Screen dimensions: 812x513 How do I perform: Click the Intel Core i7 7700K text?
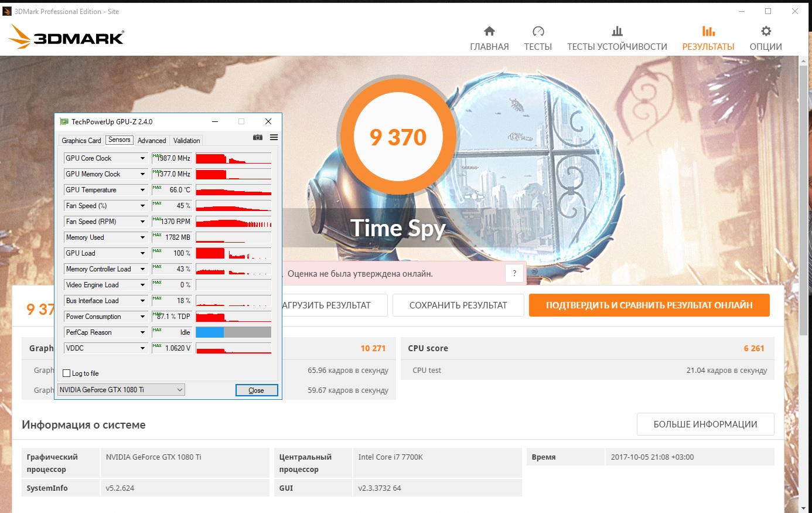coord(390,457)
